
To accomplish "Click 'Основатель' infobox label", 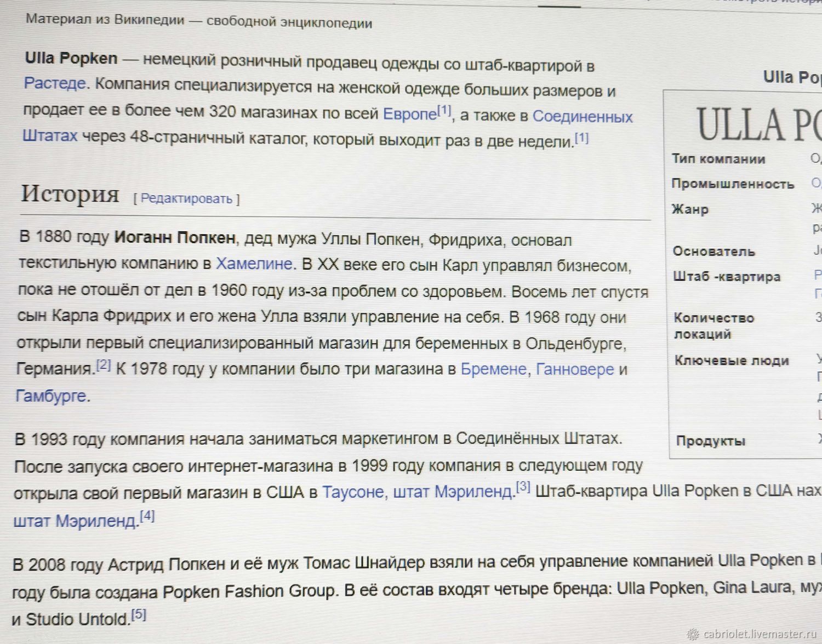I will pyautogui.click(x=714, y=252).
